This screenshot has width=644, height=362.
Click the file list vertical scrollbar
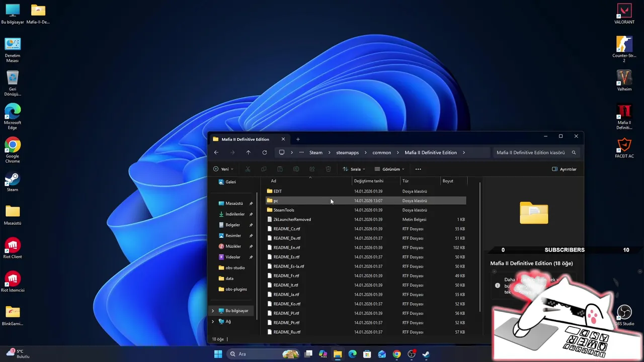pyautogui.click(x=480, y=246)
